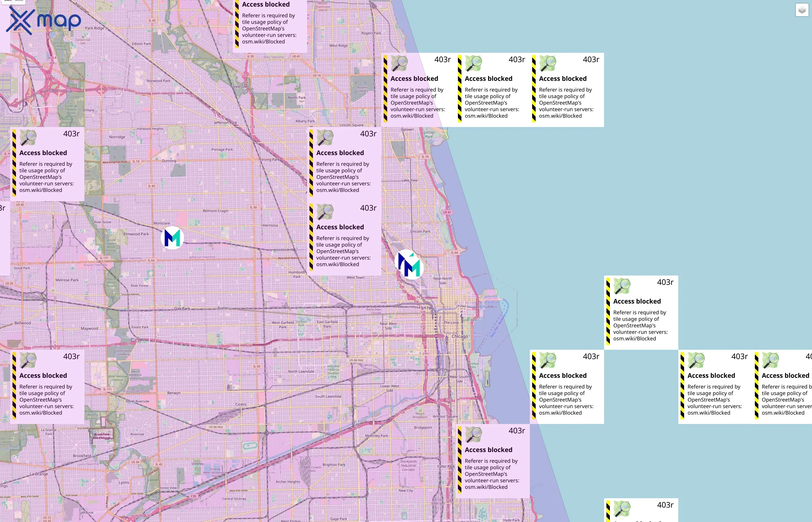
Task: Click the Lincoln Square label
Action: [x=351, y=125]
